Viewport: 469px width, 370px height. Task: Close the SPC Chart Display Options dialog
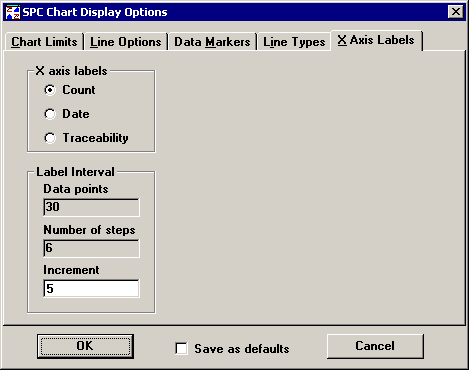point(456,12)
